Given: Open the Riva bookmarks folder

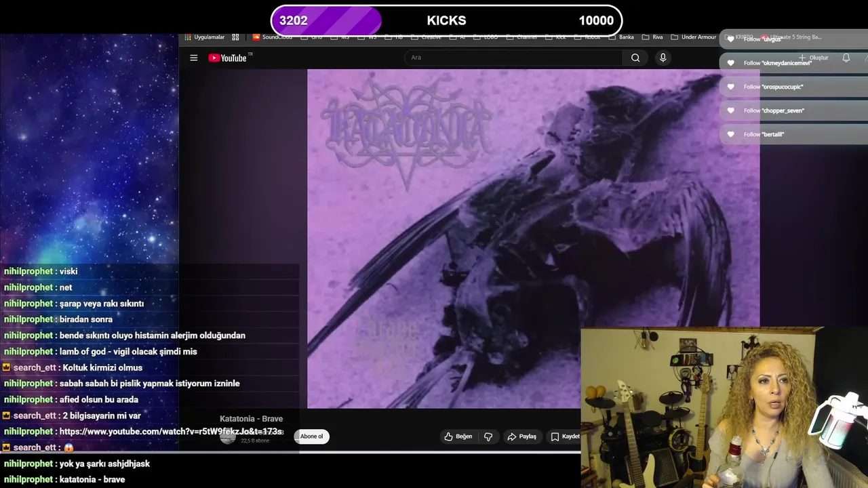Looking at the screenshot, I should point(652,37).
